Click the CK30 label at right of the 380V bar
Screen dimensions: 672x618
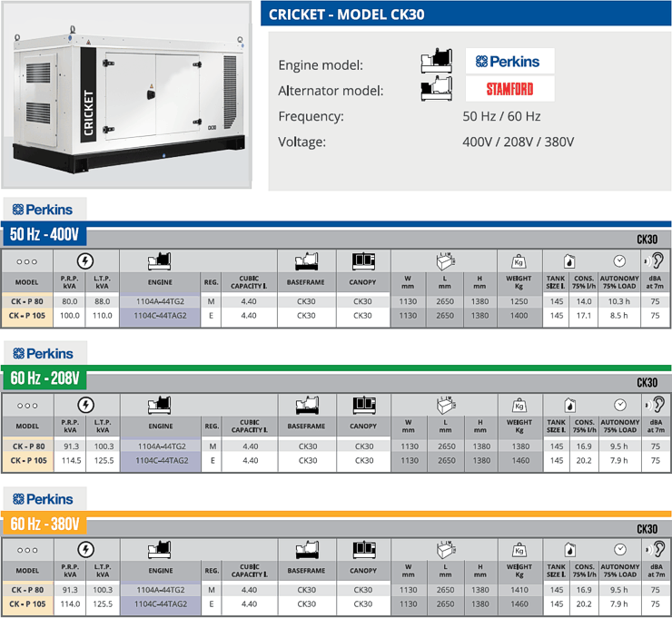(x=647, y=529)
